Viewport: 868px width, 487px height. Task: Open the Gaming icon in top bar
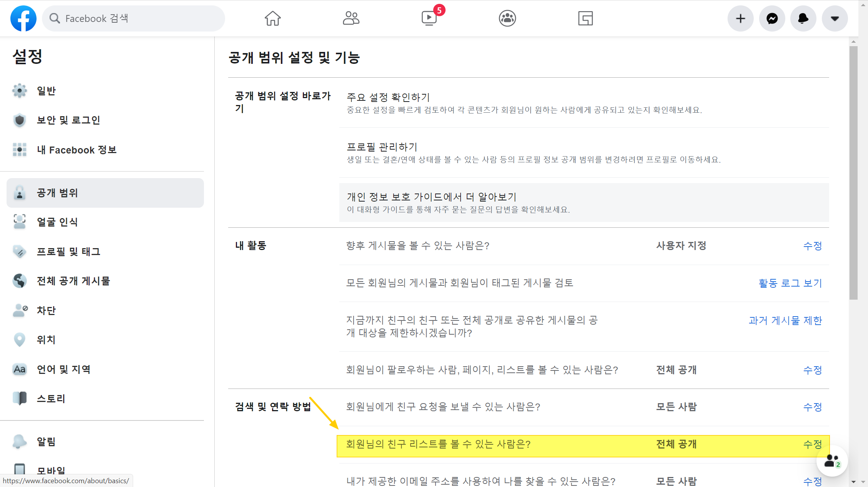click(x=585, y=18)
